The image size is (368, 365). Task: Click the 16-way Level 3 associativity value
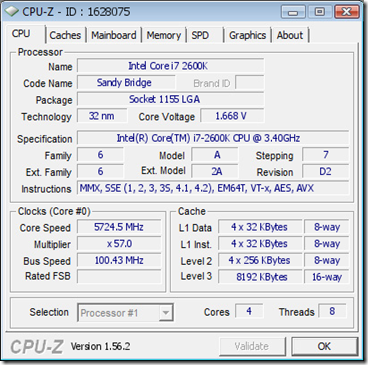[327, 277]
